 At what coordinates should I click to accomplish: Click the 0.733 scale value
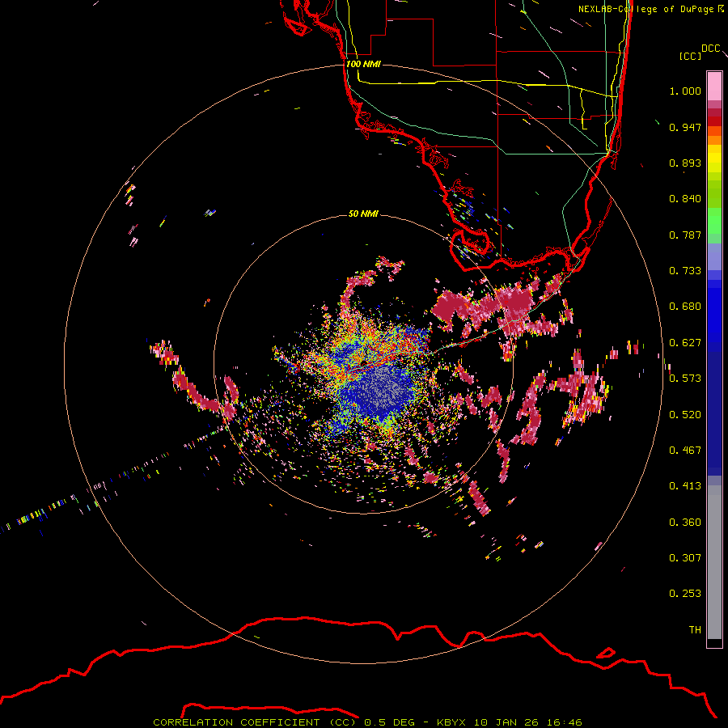coord(685,271)
